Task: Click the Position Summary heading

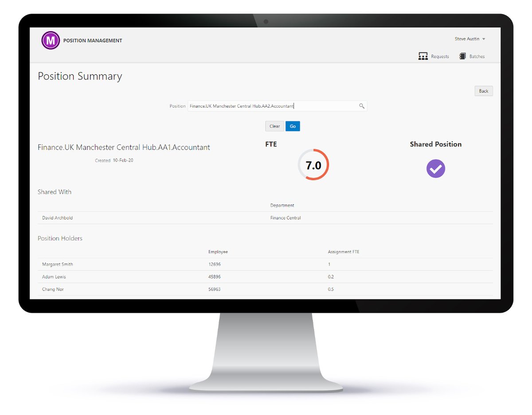Action: click(80, 76)
